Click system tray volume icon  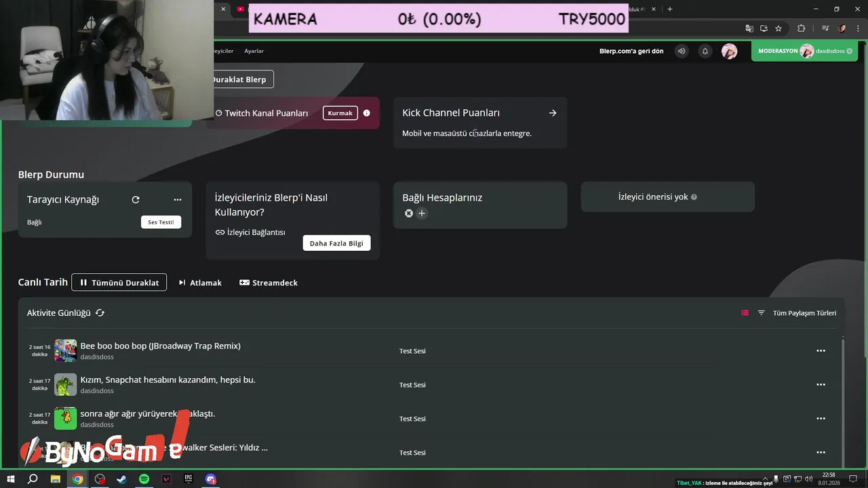click(808, 479)
